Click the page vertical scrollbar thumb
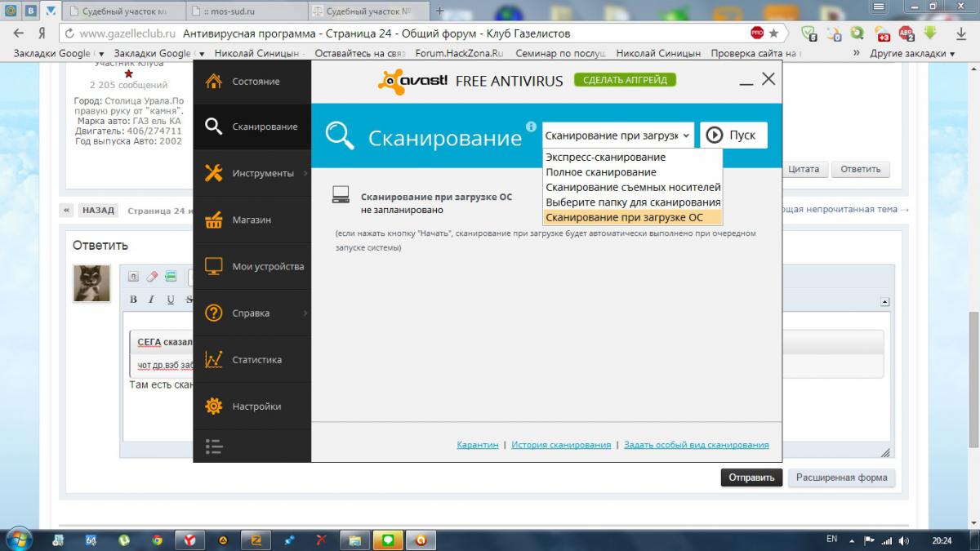Screen dimensions: 980x551 click(973, 379)
